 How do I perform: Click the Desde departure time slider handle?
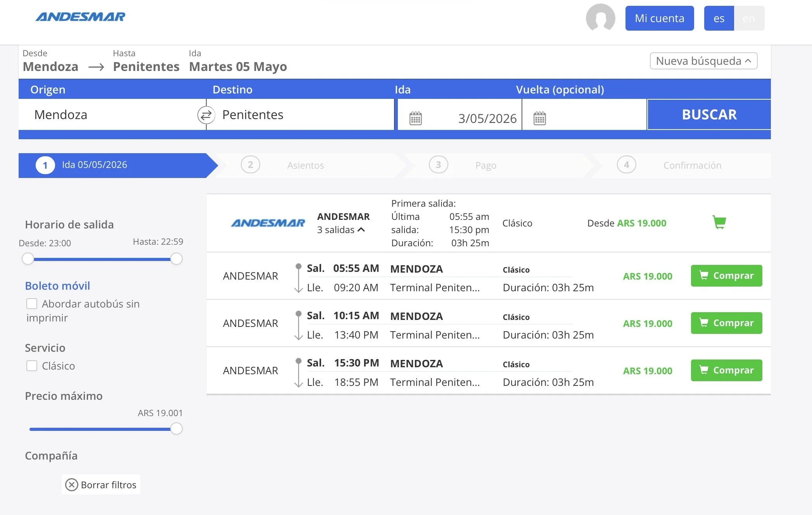[28, 259]
